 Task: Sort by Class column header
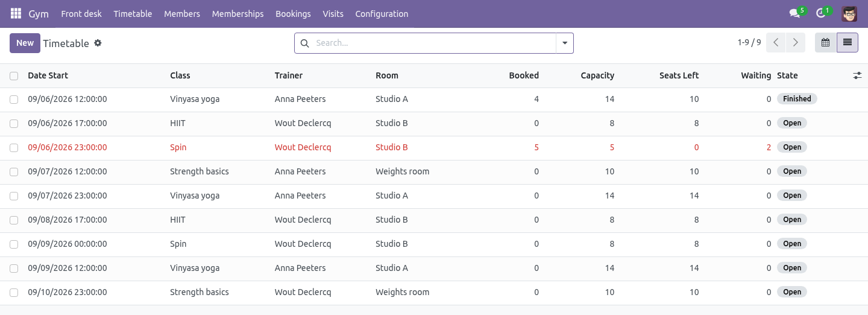click(180, 75)
